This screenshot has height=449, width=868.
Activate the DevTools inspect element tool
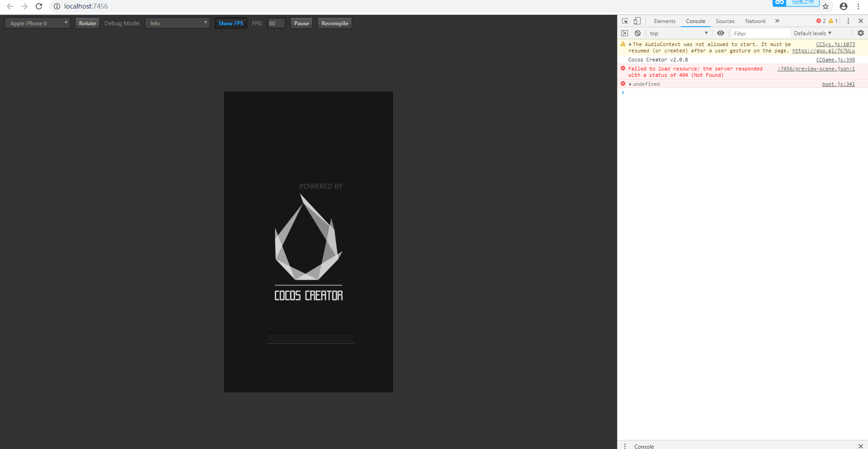pos(625,21)
